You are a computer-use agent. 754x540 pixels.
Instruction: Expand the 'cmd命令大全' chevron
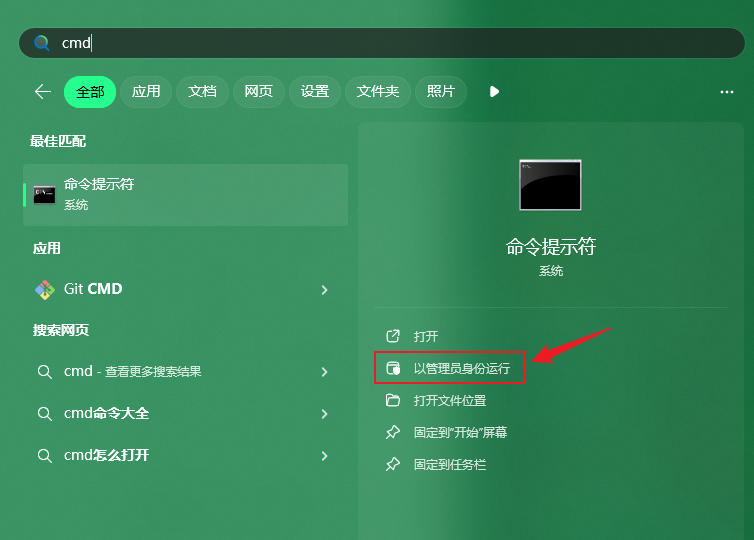pyautogui.click(x=325, y=414)
